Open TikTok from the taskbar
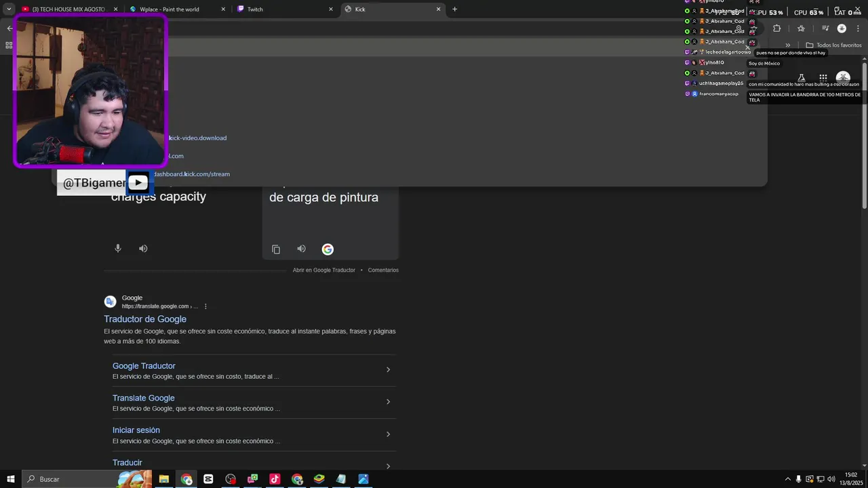The width and height of the screenshot is (868, 488). (275, 479)
